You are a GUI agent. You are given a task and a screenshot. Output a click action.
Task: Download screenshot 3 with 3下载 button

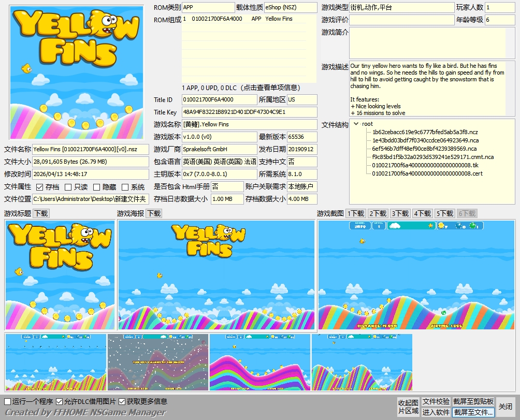coord(400,213)
